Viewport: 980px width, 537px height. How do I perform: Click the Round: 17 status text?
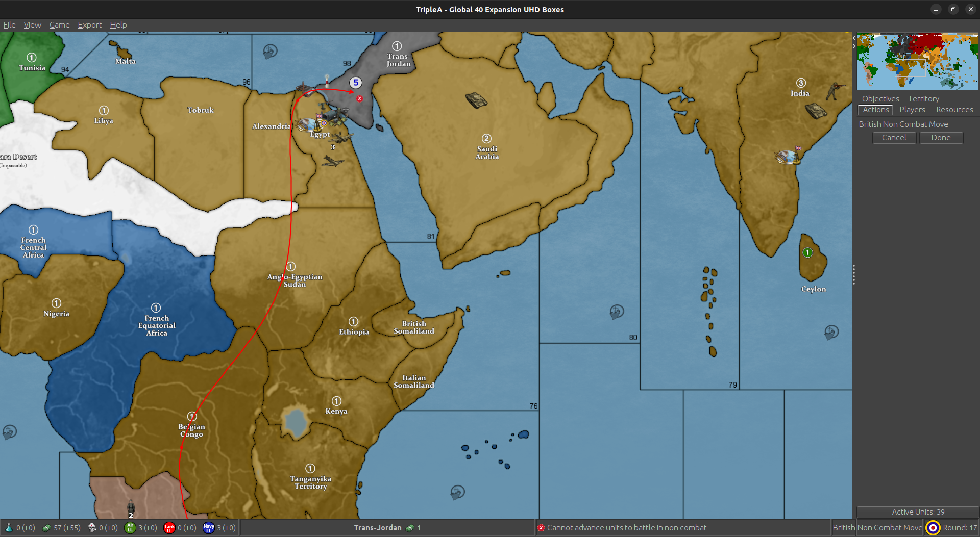960,528
